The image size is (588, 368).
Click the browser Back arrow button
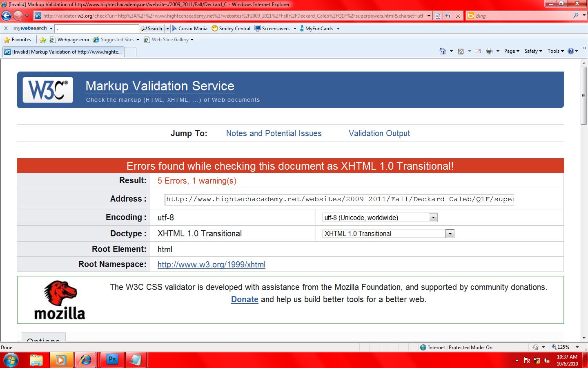point(7,16)
